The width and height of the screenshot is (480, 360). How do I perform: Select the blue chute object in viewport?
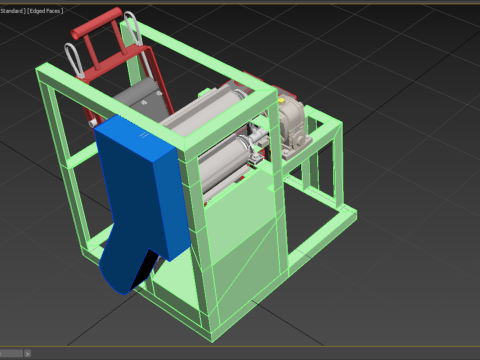pos(140,200)
